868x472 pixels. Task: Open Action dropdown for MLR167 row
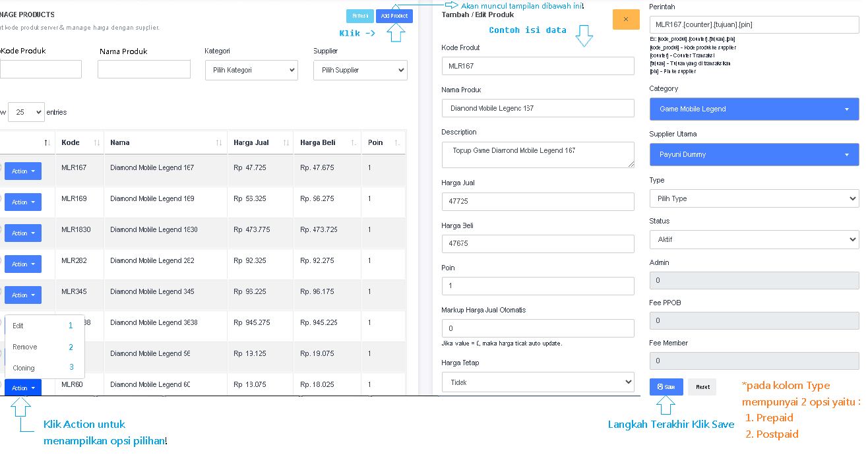(23, 171)
